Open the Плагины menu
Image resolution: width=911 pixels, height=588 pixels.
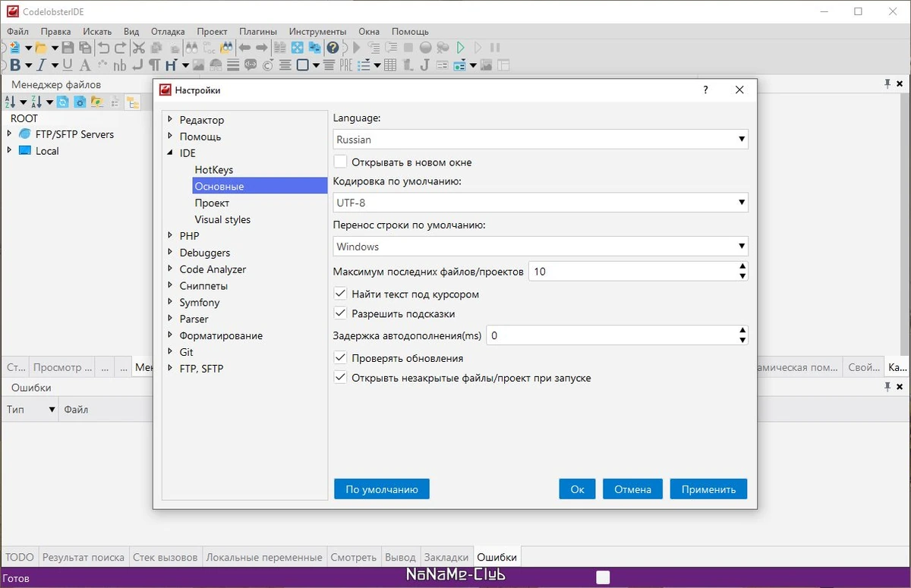coord(258,31)
